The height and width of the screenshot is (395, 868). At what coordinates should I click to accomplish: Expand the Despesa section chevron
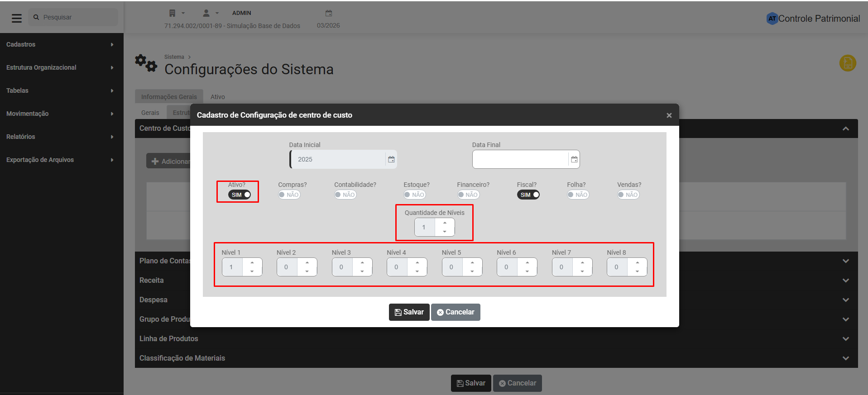coord(845,300)
